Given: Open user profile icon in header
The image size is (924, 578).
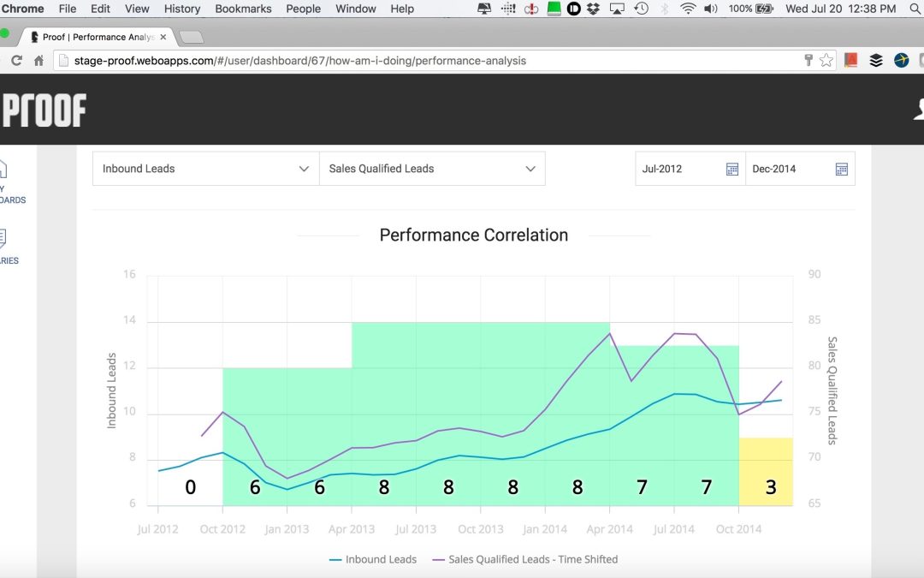Looking at the screenshot, I should 919,110.
